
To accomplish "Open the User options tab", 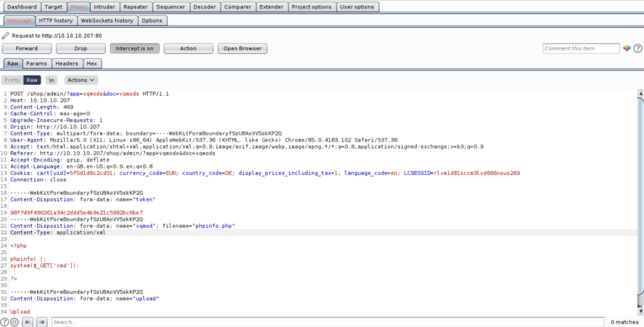I will tap(357, 7).
